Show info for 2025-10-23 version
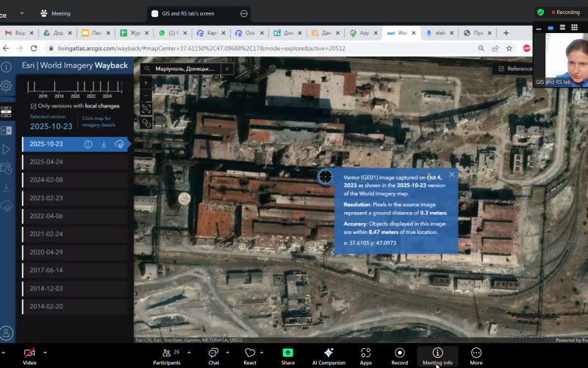Screen dimensions: 588x368 88,144
